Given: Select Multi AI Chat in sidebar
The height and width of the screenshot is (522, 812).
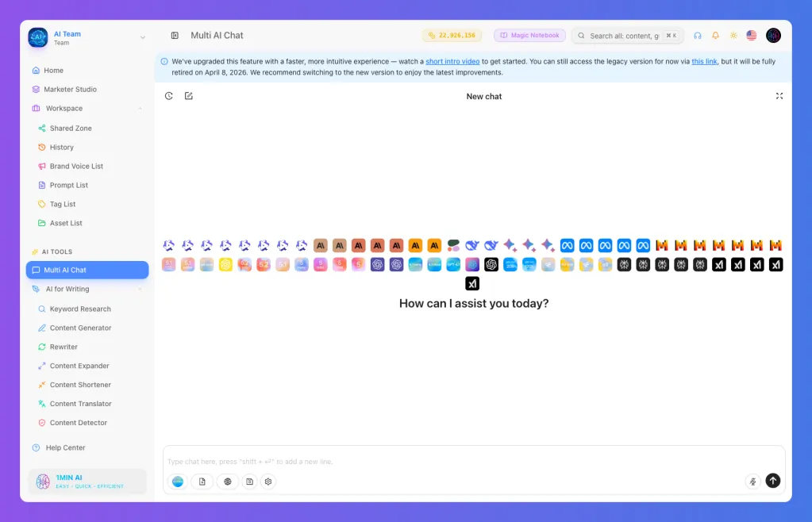Looking at the screenshot, I should click(87, 270).
